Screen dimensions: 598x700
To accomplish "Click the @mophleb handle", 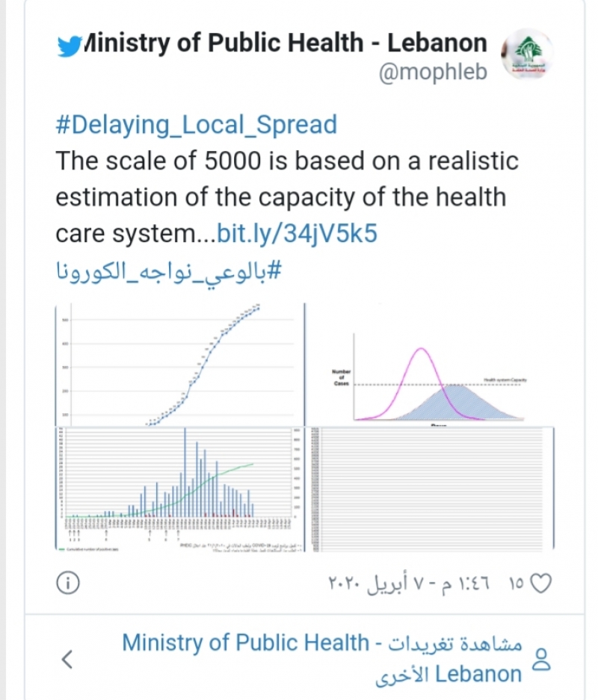I will coord(434,72).
